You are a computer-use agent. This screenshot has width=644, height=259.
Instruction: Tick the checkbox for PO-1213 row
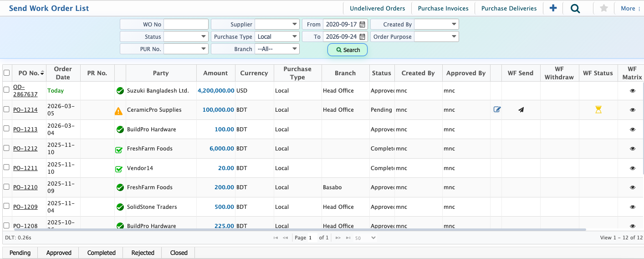pos(6,129)
